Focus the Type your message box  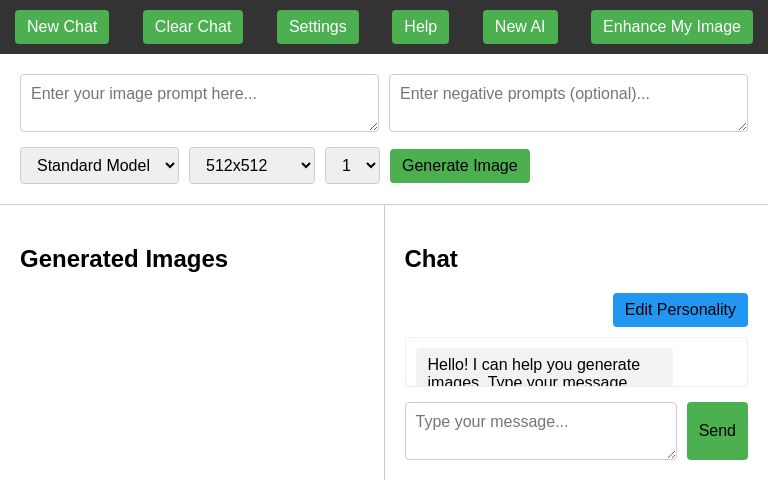pyautogui.click(x=540, y=430)
